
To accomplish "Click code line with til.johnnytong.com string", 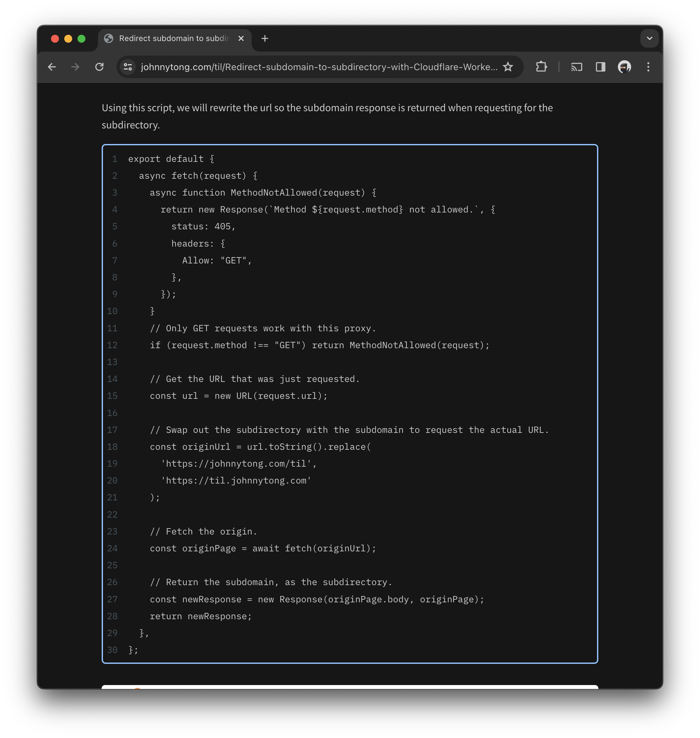I will pos(236,480).
